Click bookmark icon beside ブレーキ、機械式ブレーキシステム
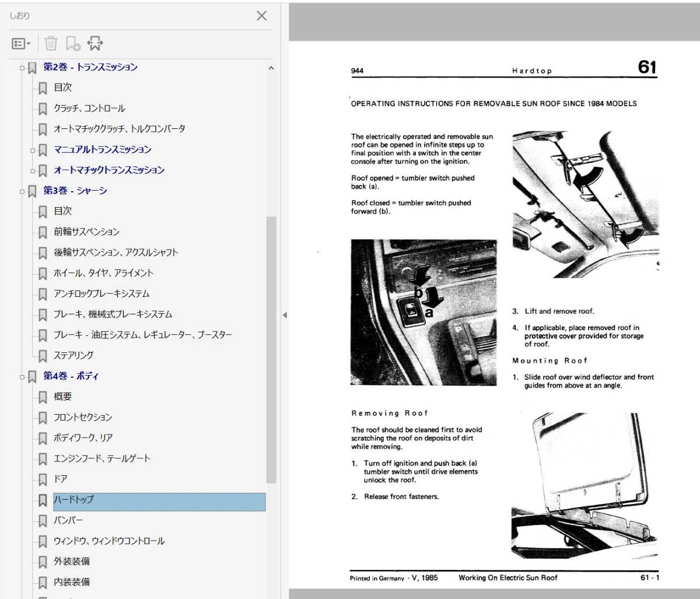Screen dimensions: 700x599 click(43, 315)
